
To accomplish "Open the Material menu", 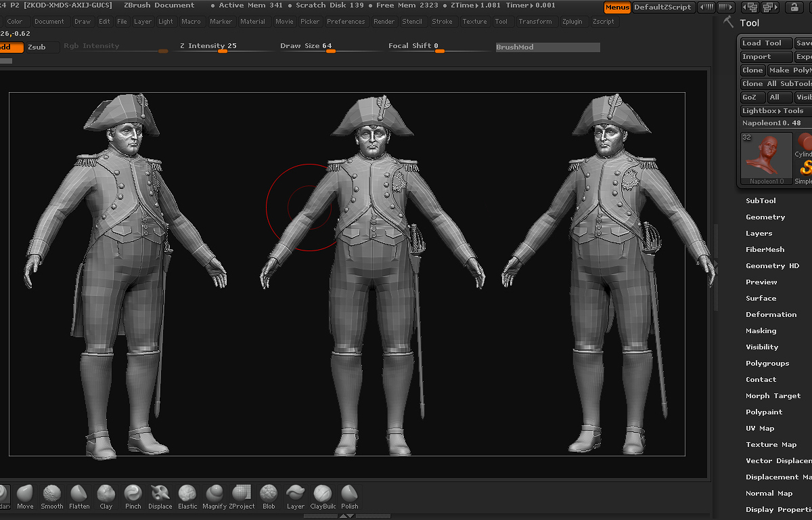I will tap(253, 22).
